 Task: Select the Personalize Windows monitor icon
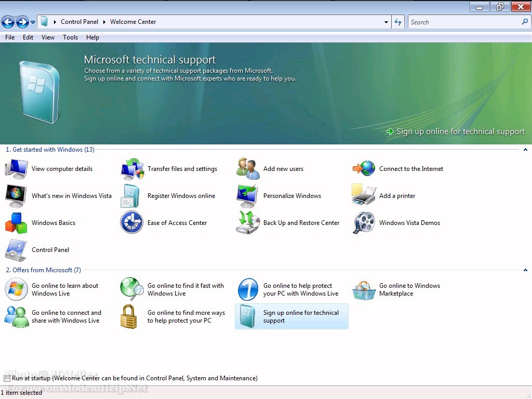point(248,196)
